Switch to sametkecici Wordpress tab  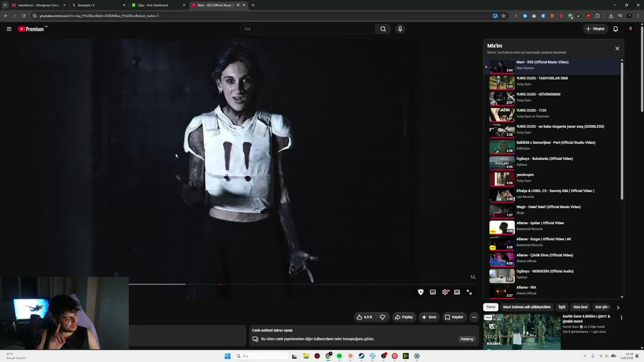(x=39, y=5)
